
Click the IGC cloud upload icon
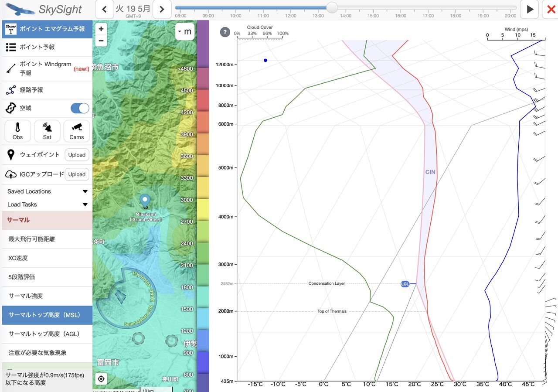point(11,174)
